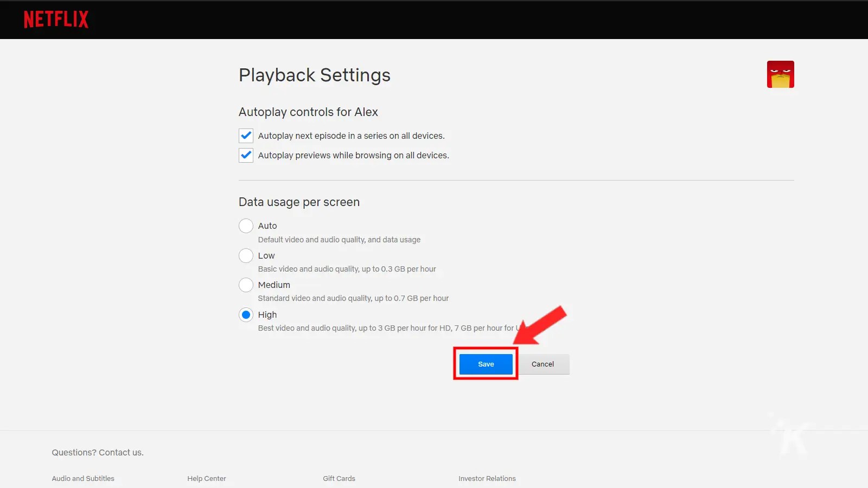Image resolution: width=868 pixels, height=488 pixels.
Task: Visit the Help Center page
Action: coord(207,478)
